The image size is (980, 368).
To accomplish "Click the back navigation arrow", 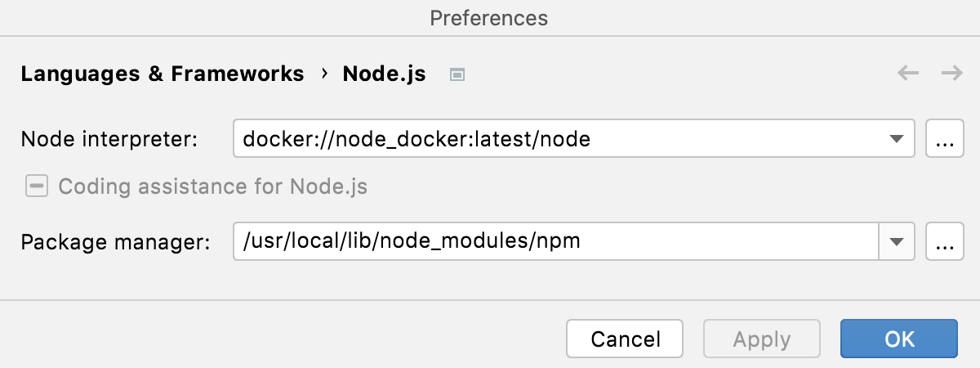I will (x=908, y=74).
